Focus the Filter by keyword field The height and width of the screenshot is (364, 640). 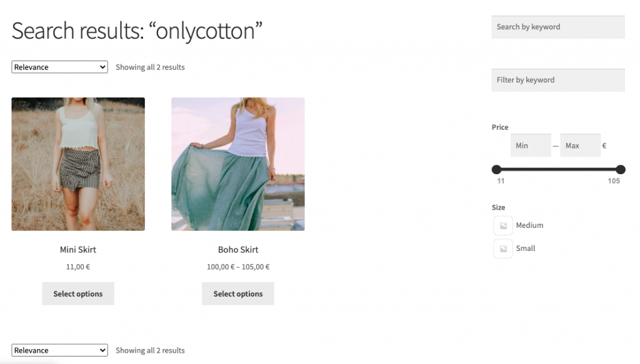[x=558, y=80]
